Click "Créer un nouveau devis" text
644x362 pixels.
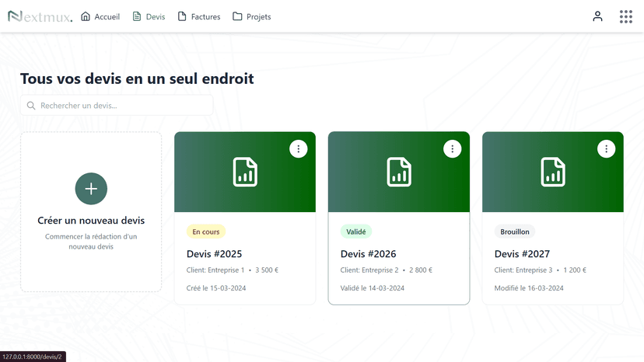pyautogui.click(x=91, y=221)
